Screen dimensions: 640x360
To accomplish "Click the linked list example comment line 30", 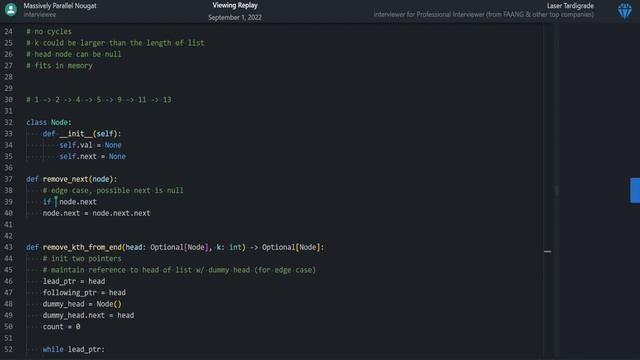I will click(99, 100).
